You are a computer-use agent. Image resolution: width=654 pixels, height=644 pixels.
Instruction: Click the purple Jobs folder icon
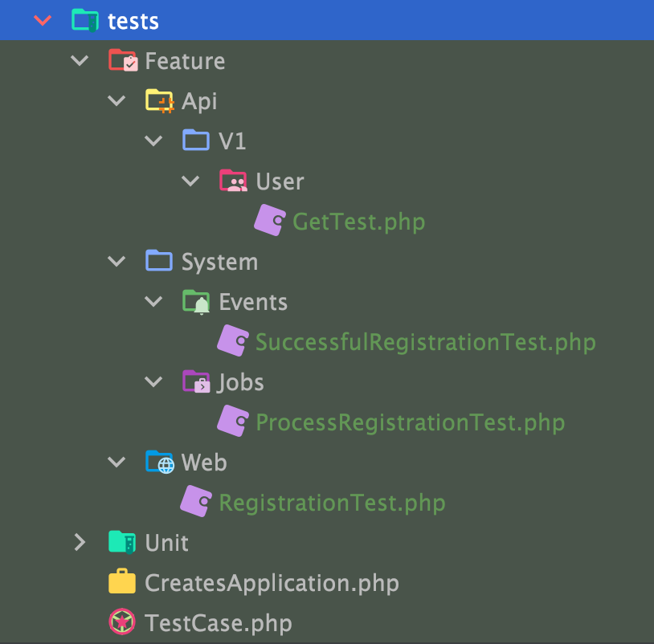(196, 382)
